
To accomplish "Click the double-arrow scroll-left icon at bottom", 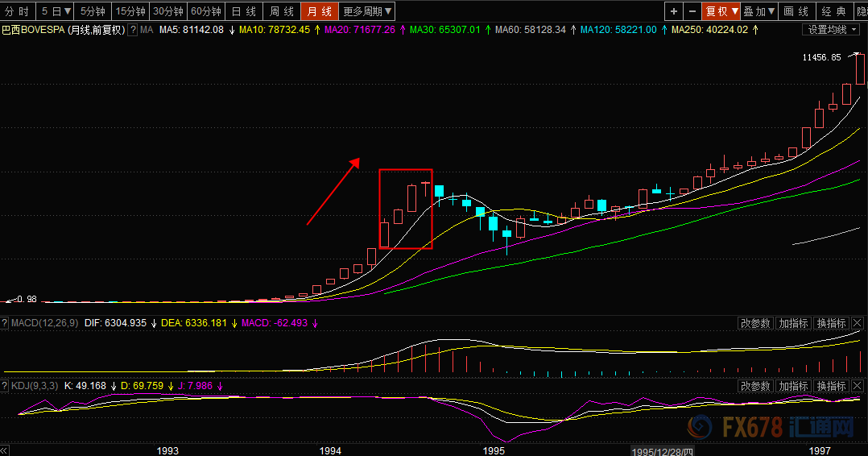I will [5, 450].
